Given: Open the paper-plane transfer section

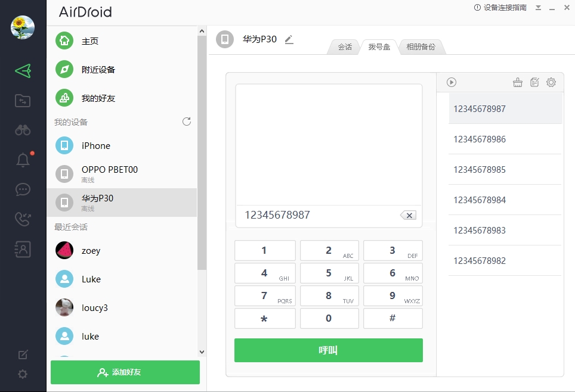Looking at the screenshot, I should 23,71.
